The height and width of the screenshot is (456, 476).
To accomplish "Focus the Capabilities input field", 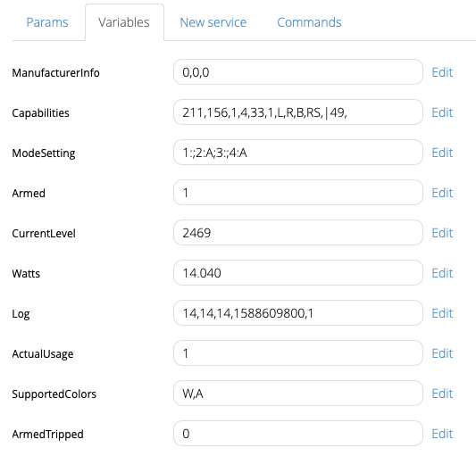I will 298,112.
